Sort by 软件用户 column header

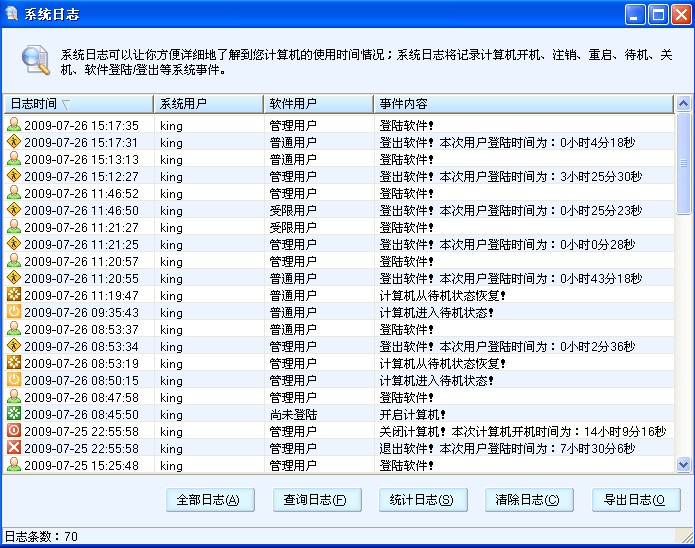coord(318,104)
